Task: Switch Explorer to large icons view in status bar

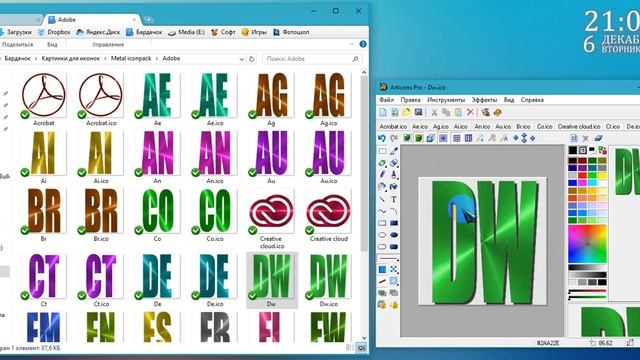Action: coord(362,348)
